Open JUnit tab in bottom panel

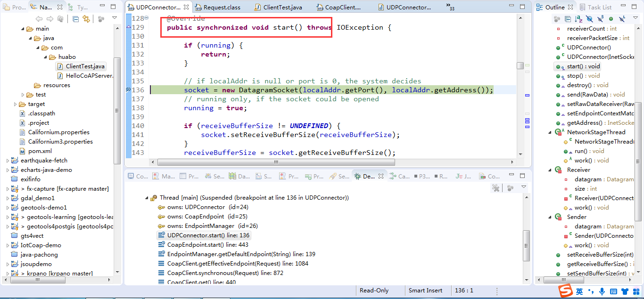click(463, 176)
